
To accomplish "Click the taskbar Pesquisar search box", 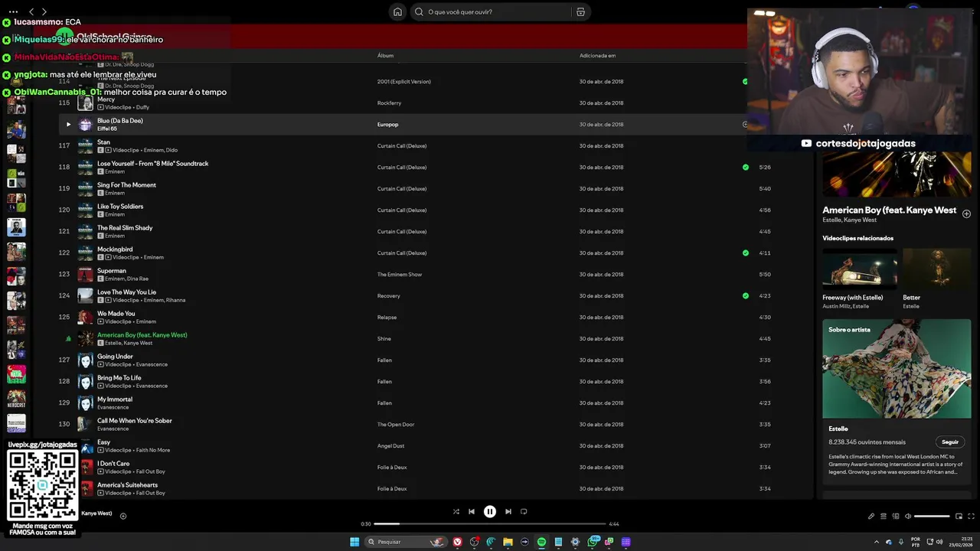I will pos(405,542).
